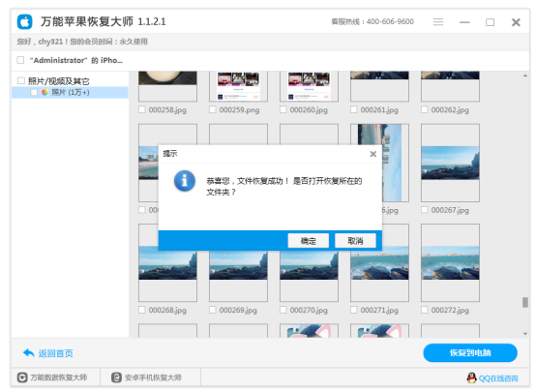Click the blue info icon in the dialog

click(x=185, y=181)
